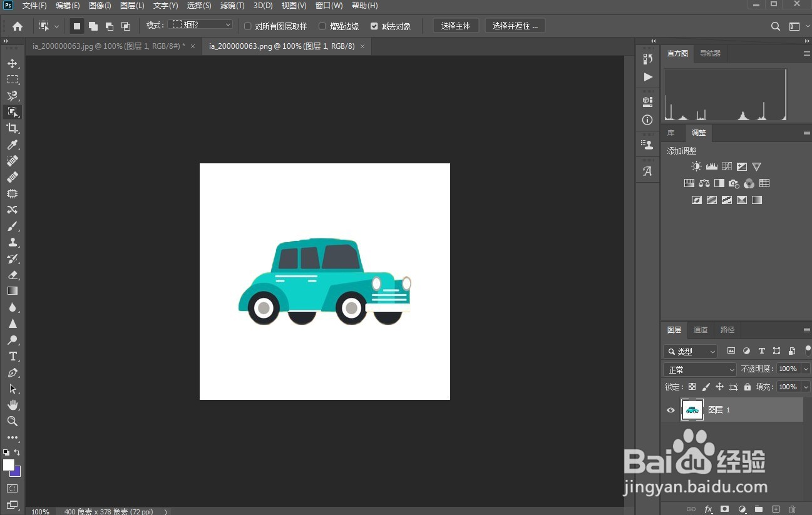
Task: Click the 选择并遮住 button
Action: tap(515, 26)
